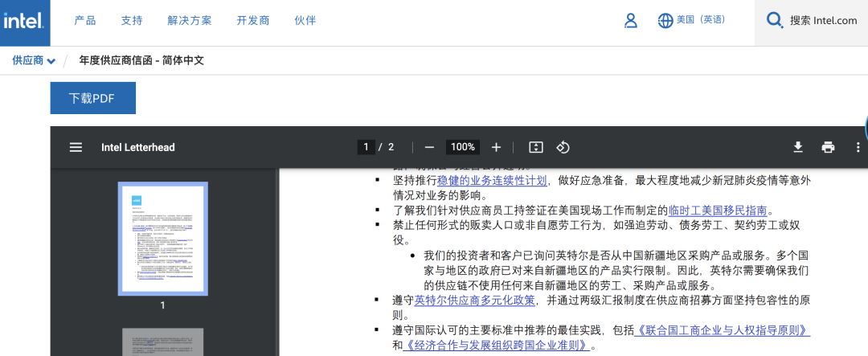Open the 英特尔供应商多元化政策 link

click(475, 301)
